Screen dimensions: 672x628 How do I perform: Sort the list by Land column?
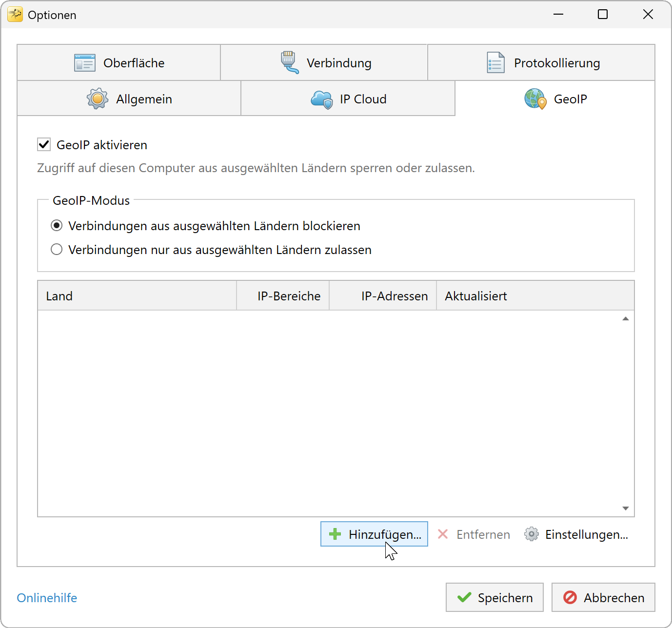click(x=137, y=296)
